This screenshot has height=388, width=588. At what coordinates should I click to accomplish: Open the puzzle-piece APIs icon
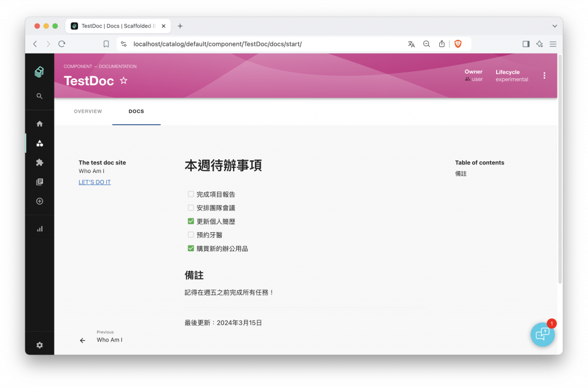click(x=40, y=163)
